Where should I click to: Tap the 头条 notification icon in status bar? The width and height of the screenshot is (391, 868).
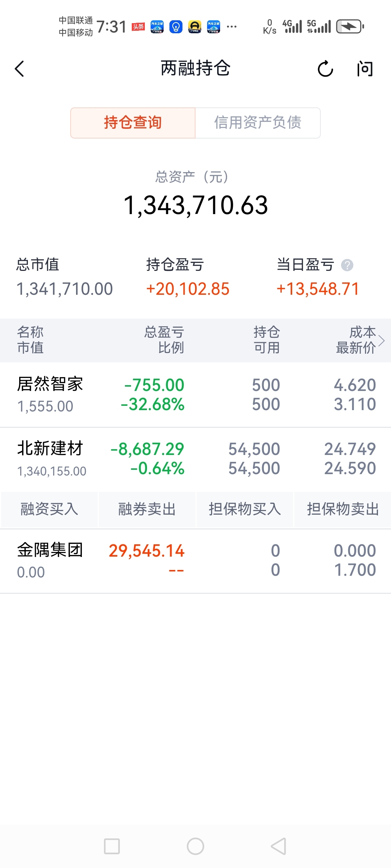[x=138, y=27]
